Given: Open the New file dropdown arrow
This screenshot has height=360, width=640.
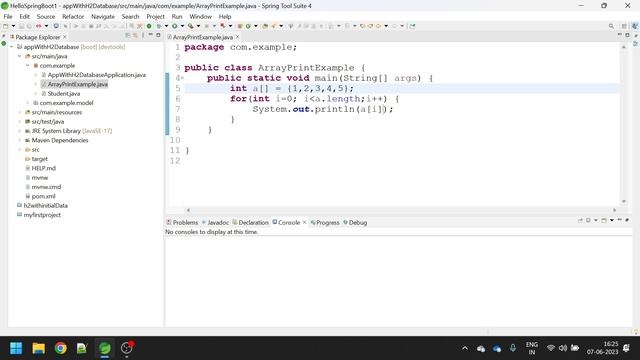Looking at the screenshot, I should [x=13, y=26].
